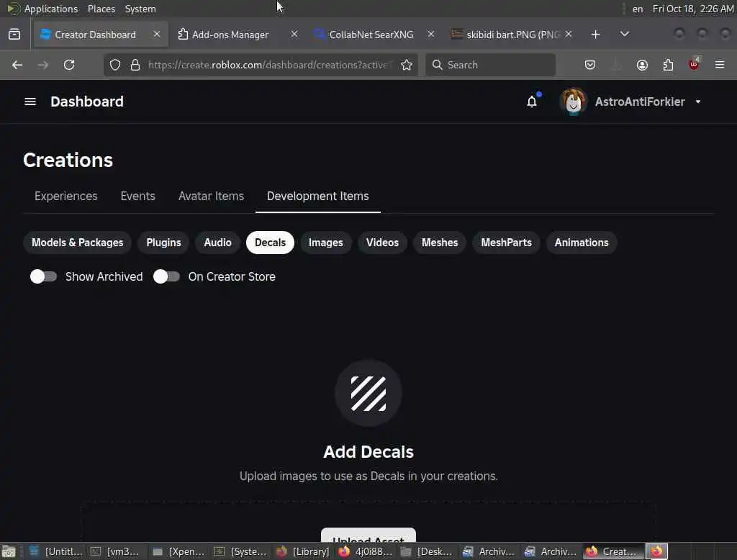Toggle the On Creator Store switch

tap(166, 276)
